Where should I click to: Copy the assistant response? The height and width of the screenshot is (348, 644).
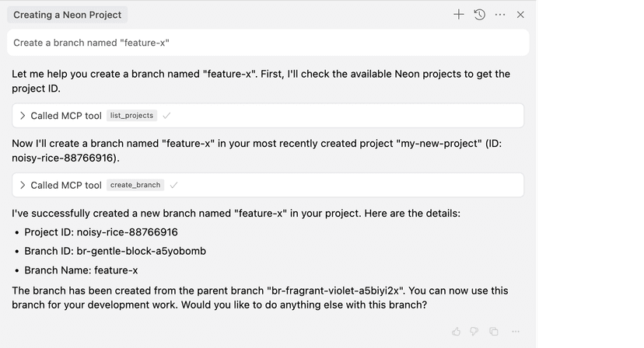point(493,332)
